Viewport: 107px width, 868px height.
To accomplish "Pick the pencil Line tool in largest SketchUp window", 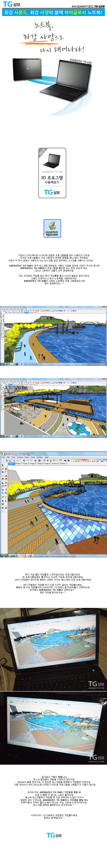I will pyautogui.click(x=3, y=469).
